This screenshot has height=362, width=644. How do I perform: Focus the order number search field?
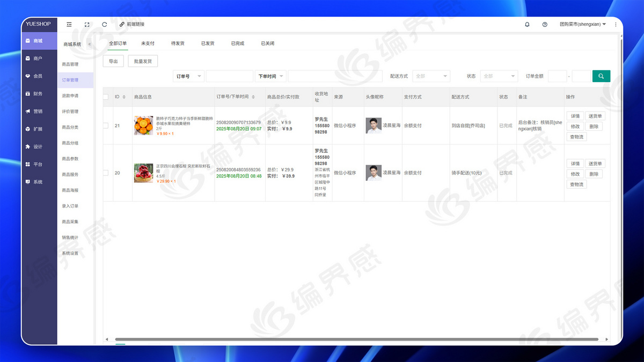229,76
